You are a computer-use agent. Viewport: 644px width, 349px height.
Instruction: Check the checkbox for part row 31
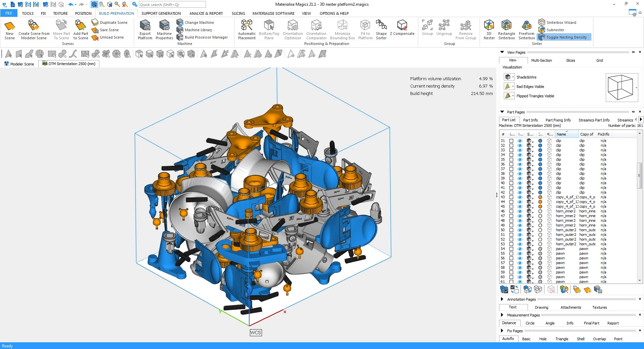pos(511,141)
